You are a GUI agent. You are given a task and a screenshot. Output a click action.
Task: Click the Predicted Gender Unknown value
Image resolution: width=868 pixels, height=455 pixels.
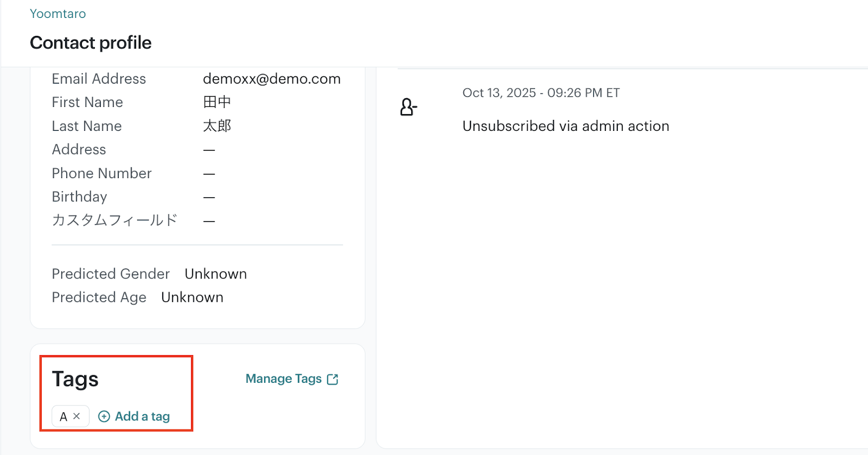(215, 274)
